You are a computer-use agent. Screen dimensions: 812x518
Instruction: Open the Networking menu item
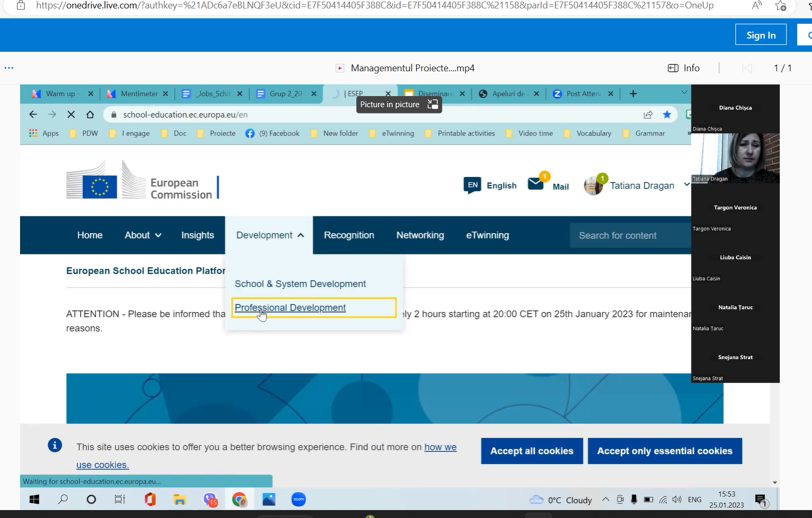click(420, 235)
